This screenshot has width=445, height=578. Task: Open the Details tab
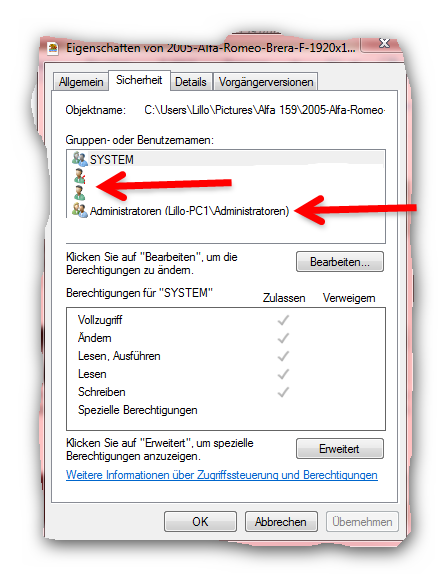pos(191,82)
